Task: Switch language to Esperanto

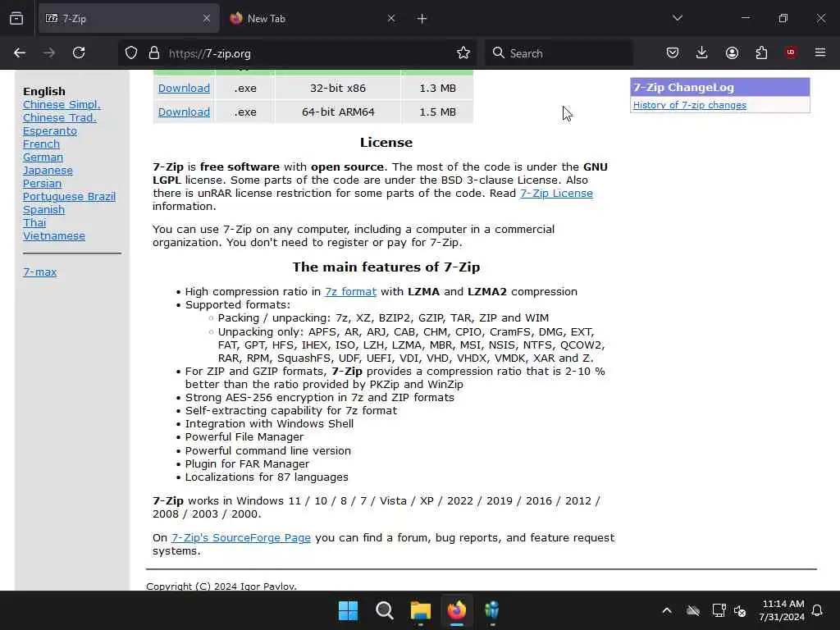Action: tap(50, 131)
